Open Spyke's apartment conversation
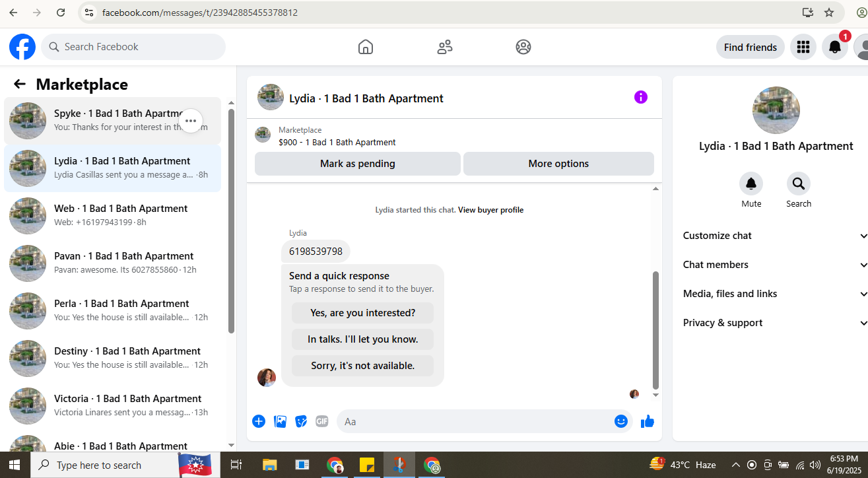The height and width of the screenshot is (478, 868). [112, 121]
